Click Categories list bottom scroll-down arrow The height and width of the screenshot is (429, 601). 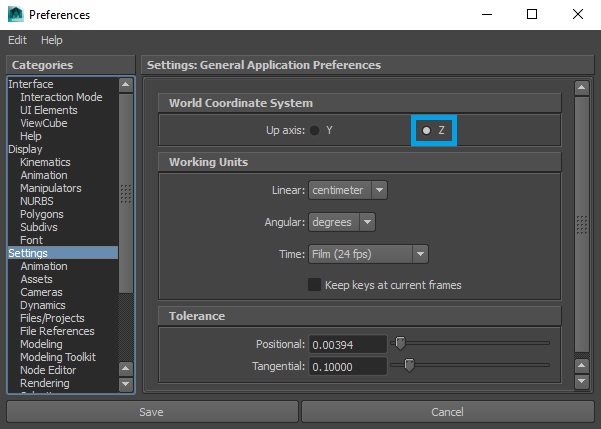tap(126, 384)
